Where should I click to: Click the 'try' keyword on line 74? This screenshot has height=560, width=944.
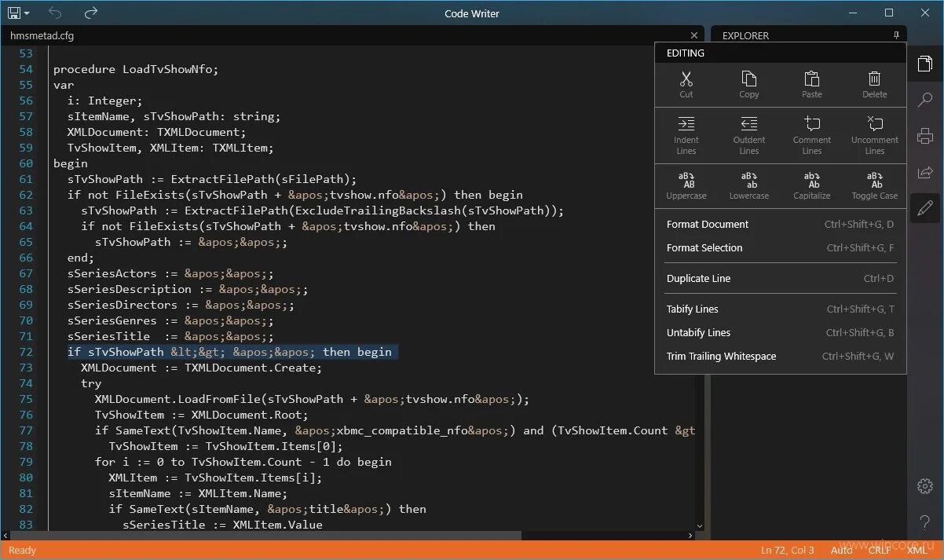pyautogui.click(x=91, y=383)
